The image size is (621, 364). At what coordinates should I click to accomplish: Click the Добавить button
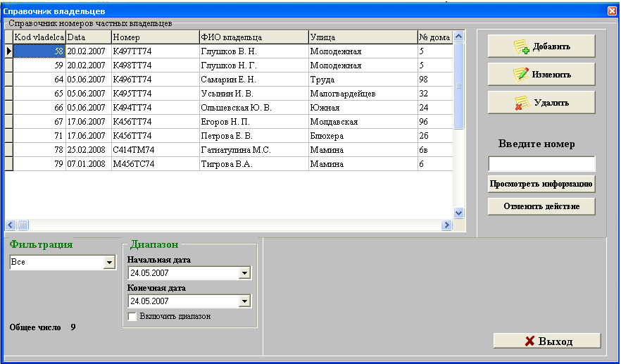point(541,46)
